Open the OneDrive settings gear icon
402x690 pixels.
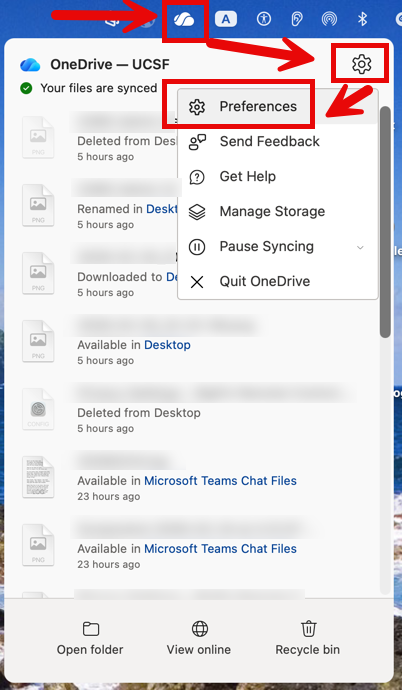pyautogui.click(x=362, y=64)
